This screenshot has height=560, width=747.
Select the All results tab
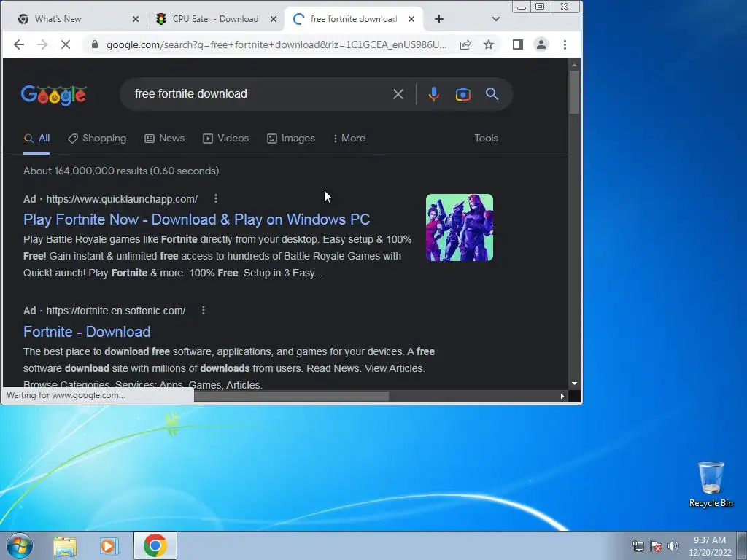tap(36, 138)
